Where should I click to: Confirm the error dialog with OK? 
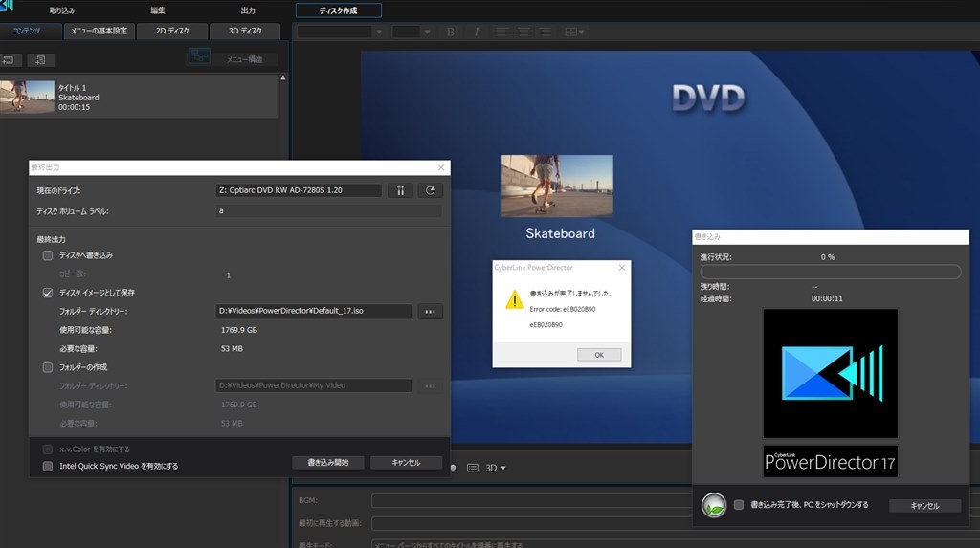tap(599, 355)
